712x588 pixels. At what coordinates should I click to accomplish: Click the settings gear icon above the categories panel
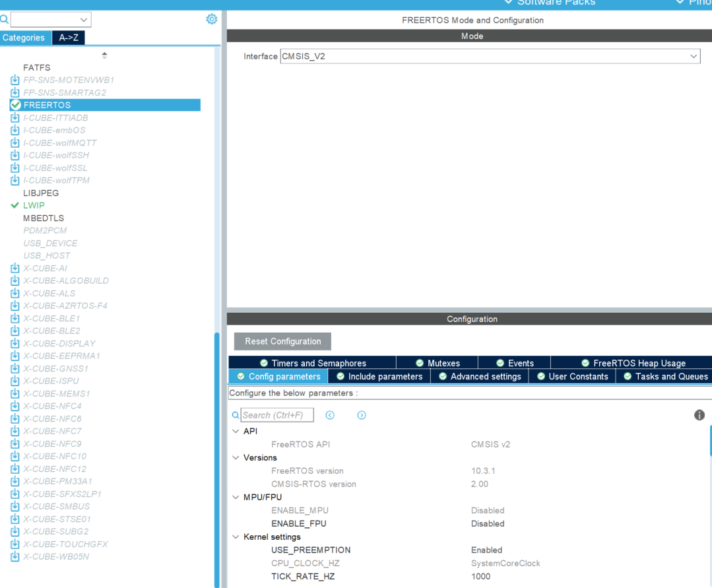click(x=211, y=19)
